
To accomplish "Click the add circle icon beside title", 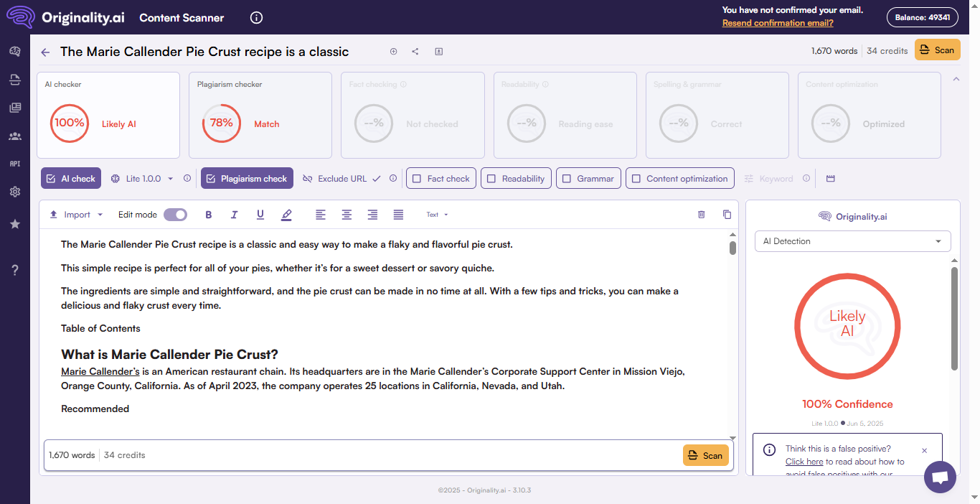I will pos(393,51).
